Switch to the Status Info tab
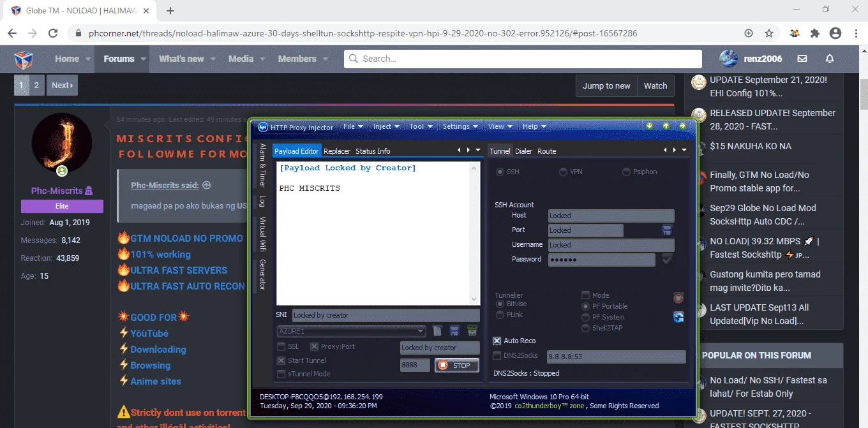This screenshot has width=868, height=428. pos(373,151)
